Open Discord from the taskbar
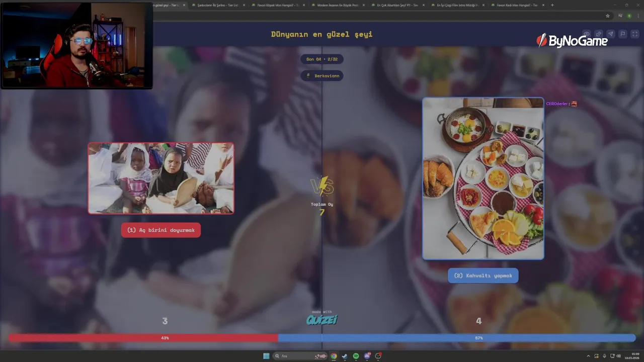 (367, 356)
